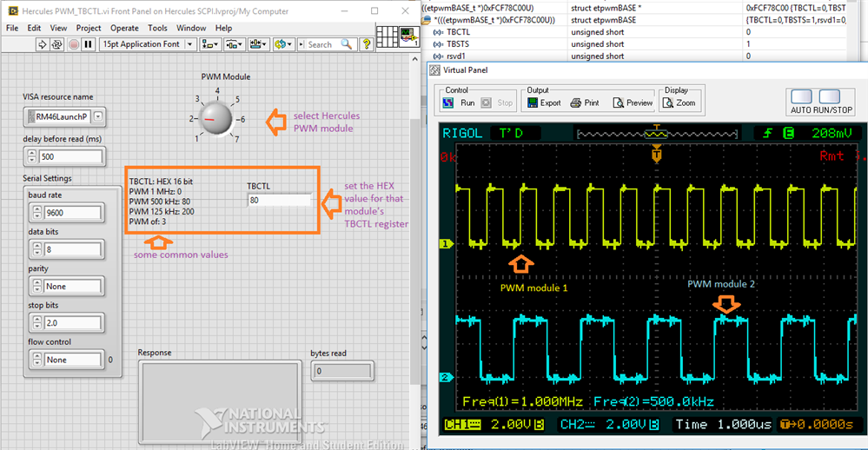
Task: Open the VISA resource name dropdown
Action: (x=97, y=116)
